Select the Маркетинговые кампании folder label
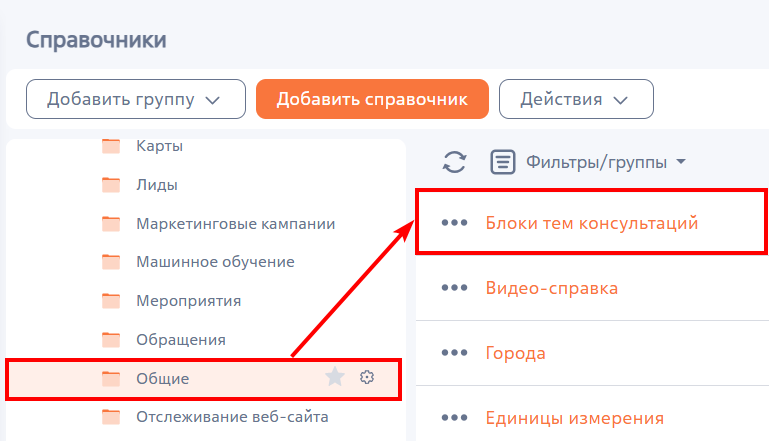769x441 pixels. pos(235,224)
